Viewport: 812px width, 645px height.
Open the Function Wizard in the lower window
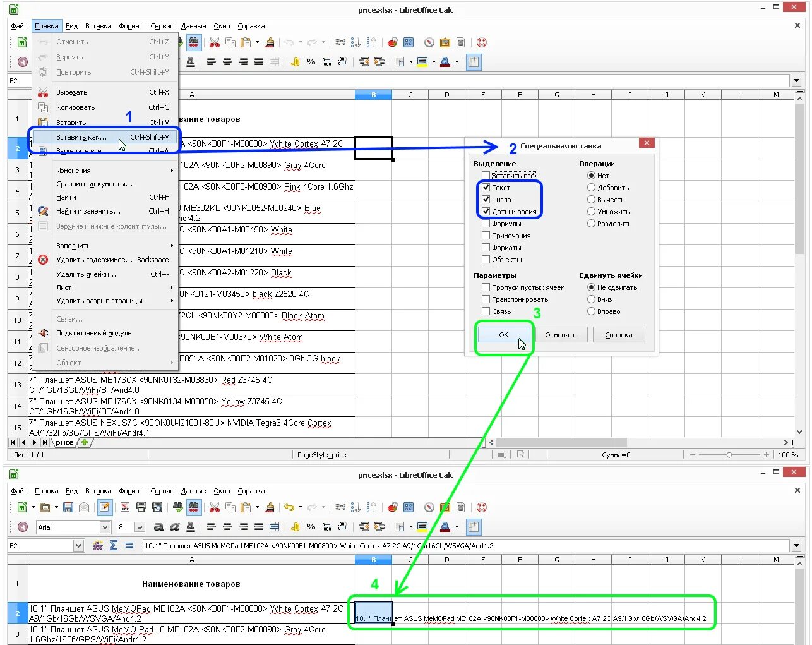(98, 545)
